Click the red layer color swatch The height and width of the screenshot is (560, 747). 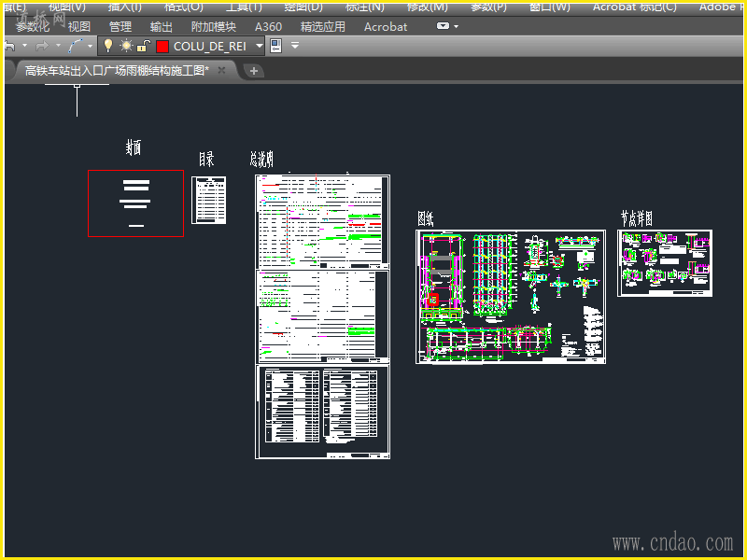[162, 46]
